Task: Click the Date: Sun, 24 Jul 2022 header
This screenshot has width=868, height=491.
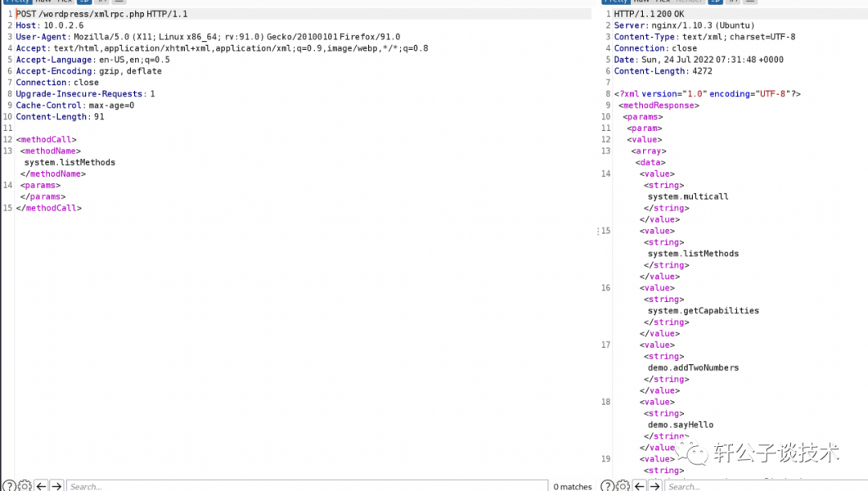Action: [698, 59]
